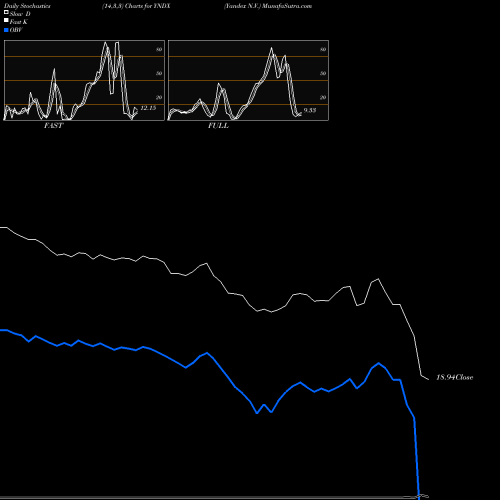Click the FULL chart label

pyautogui.click(x=218, y=126)
